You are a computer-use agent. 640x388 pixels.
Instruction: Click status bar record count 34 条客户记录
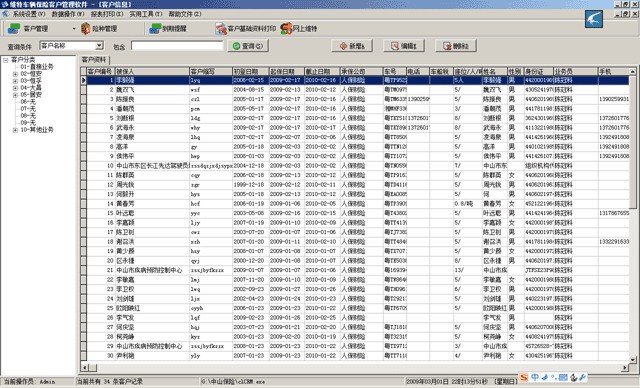[x=109, y=381]
